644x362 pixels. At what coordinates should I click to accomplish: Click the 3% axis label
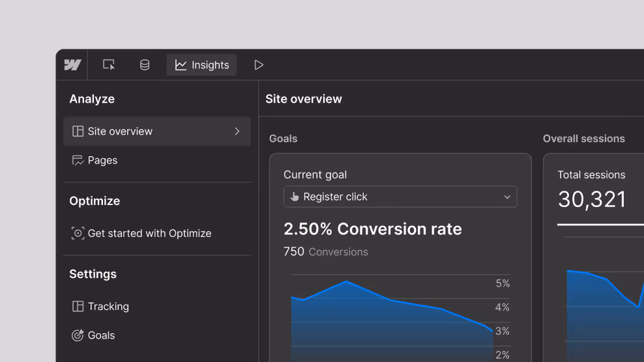tap(503, 331)
